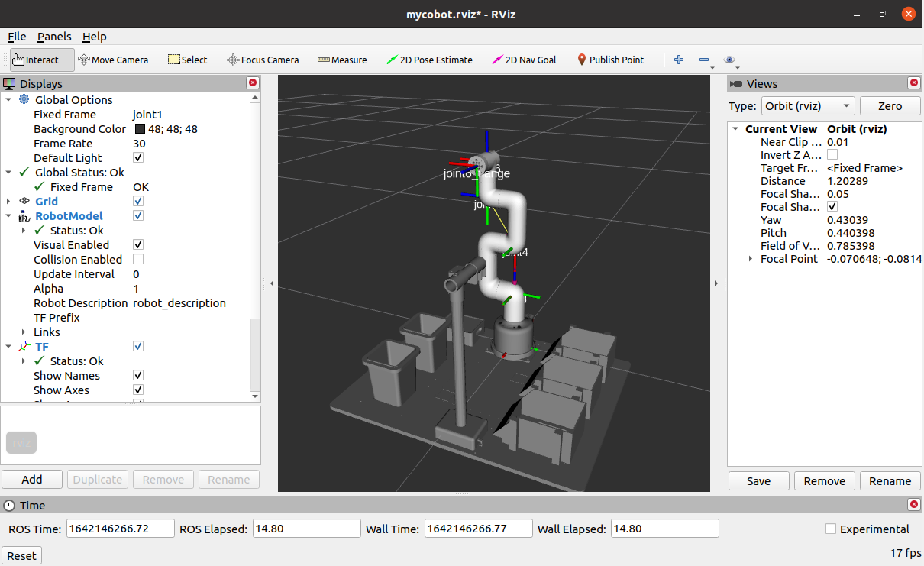
Task: Activate the 2D Nav Goal tool
Action: 524,60
